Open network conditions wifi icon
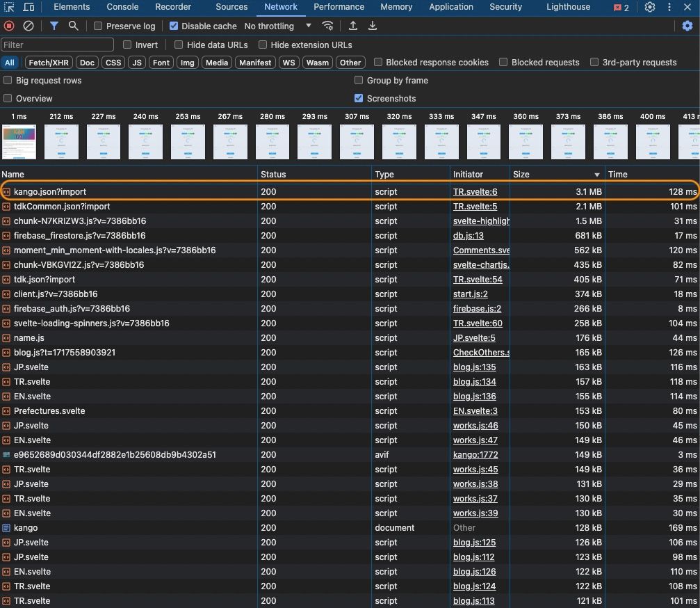The width and height of the screenshot is (700, 608). tap(327, 26)
